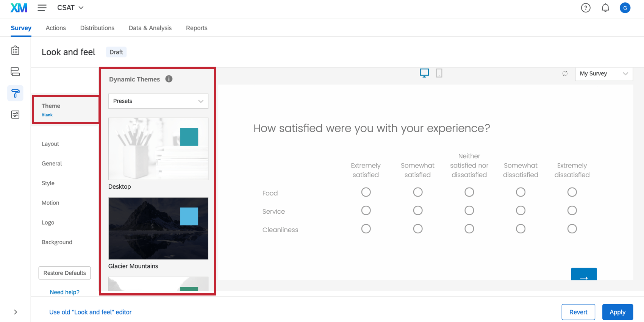
Task: Open the notifications bell
Action: [x=605, y=8]
